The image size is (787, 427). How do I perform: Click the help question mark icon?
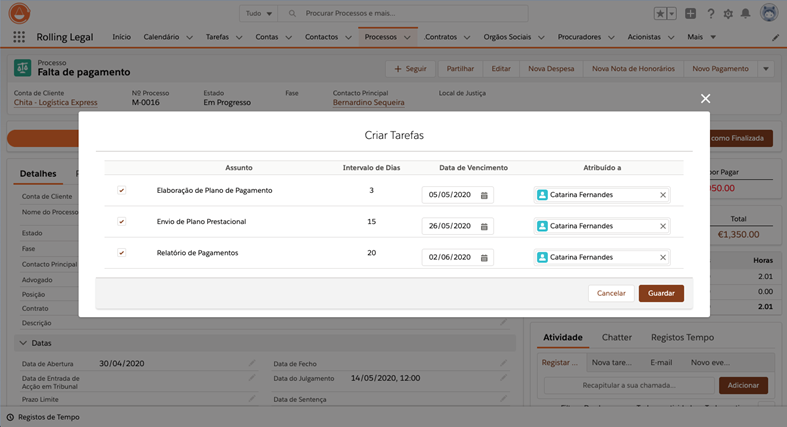(711, 14)
